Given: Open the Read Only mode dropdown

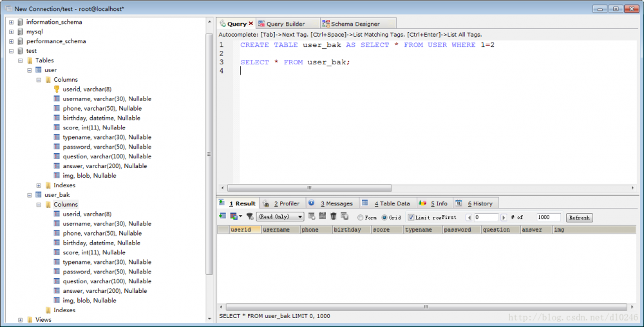Looking at the screenshot, I should [x=281, y=218].
